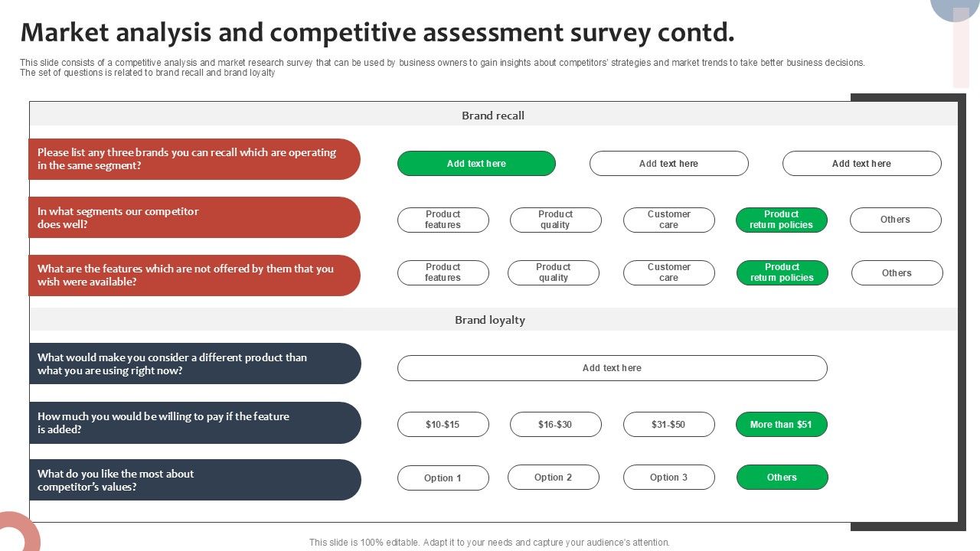Choose 'Product quality' under competitor does well question
The image size is (980, 551).
tap(555, 220)
